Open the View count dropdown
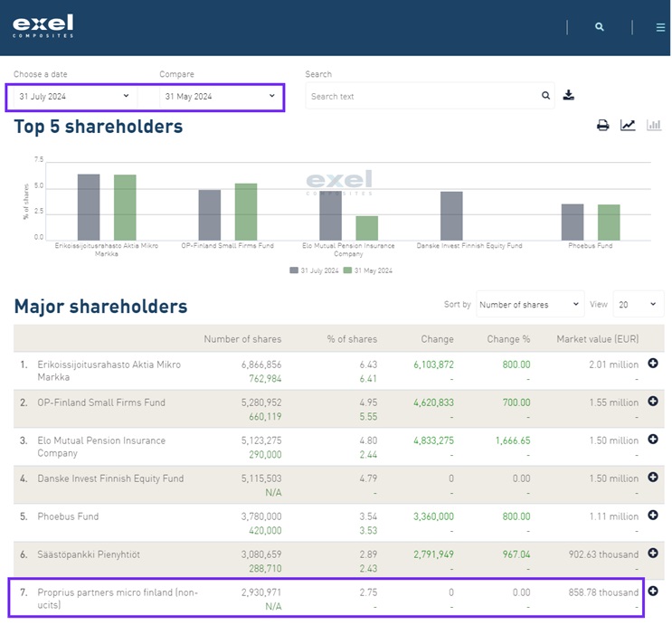The height and width of the screenshot is (625, 672). (638, 305)
